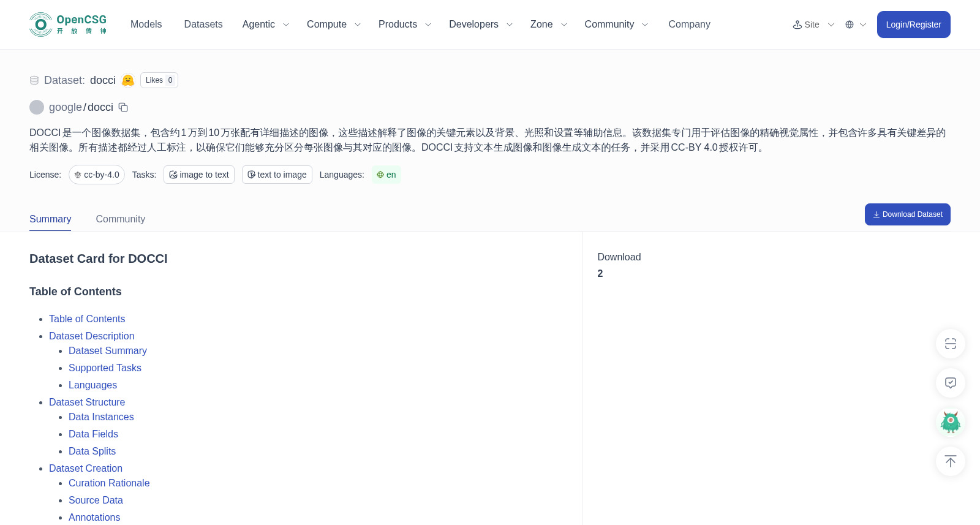Open the Dataset Summary link
The height and width of the screenshot is (525, 980).
click(x=108, y=350)
